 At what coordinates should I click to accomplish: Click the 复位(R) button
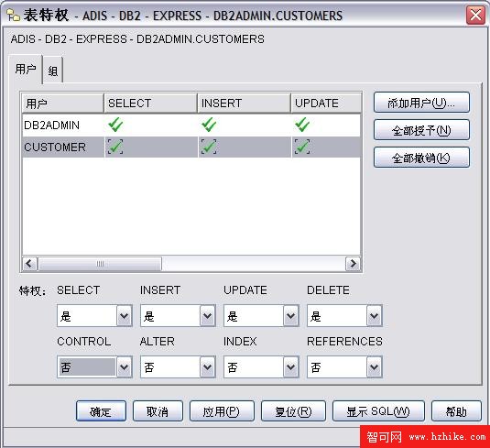point(293,411)
